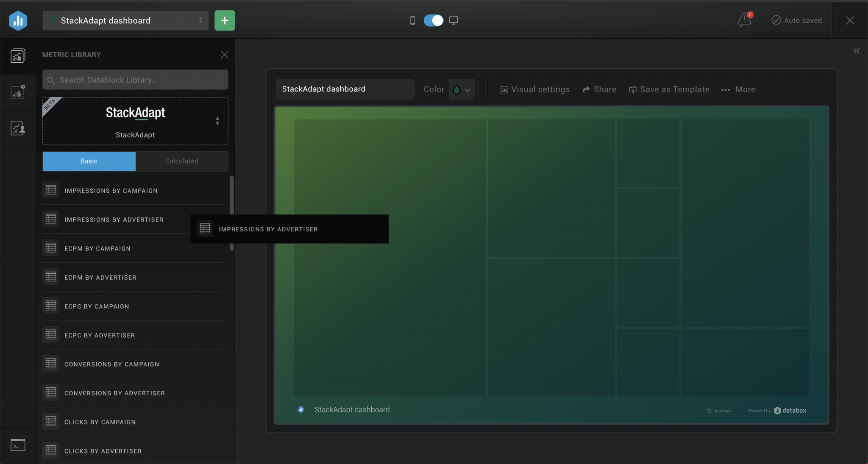This screenshot has height=464, width=868.
Task: Click the mobile phone preview icon
Action: point(412,20)
